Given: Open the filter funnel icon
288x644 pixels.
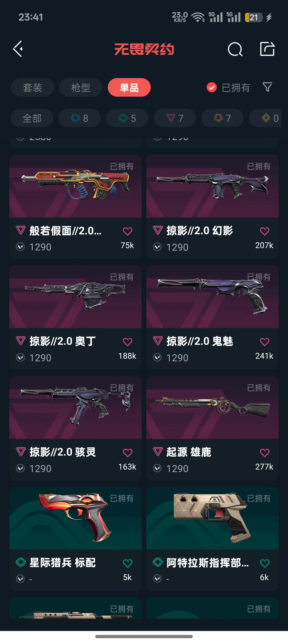Looking at the screenshot, I should (x=268, y=87).
